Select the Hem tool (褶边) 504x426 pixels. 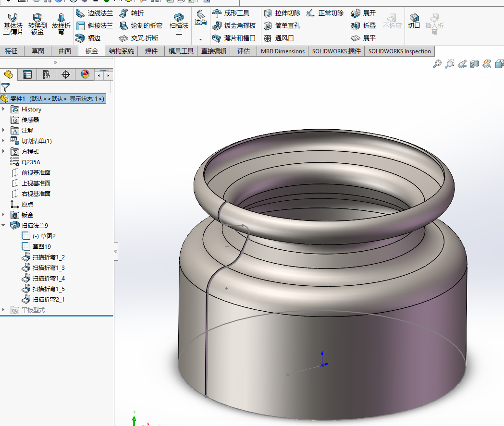[x=88, y=38]
